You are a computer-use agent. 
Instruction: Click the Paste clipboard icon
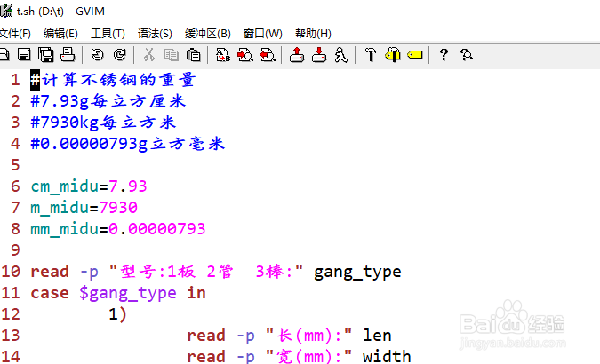(193, 55)
